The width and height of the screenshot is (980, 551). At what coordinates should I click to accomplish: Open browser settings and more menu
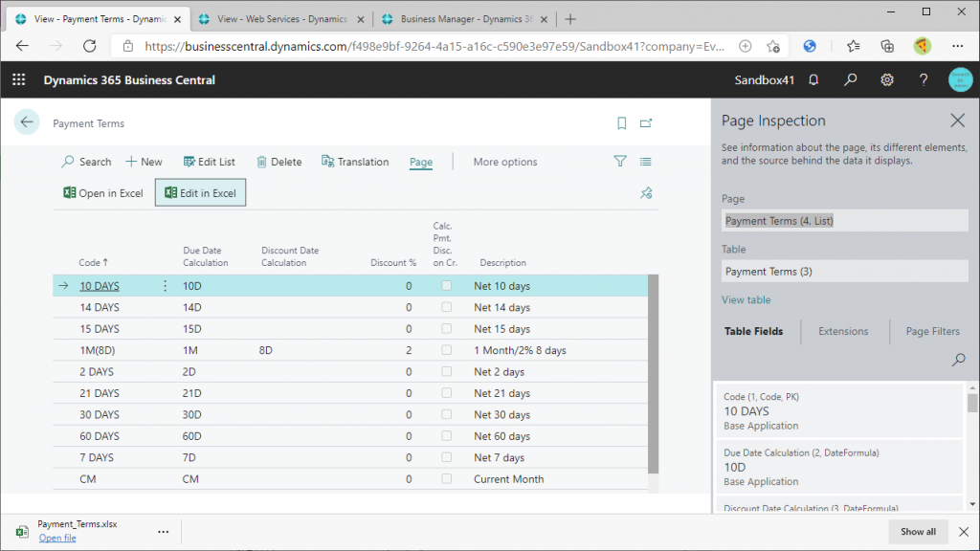[957, 46]
